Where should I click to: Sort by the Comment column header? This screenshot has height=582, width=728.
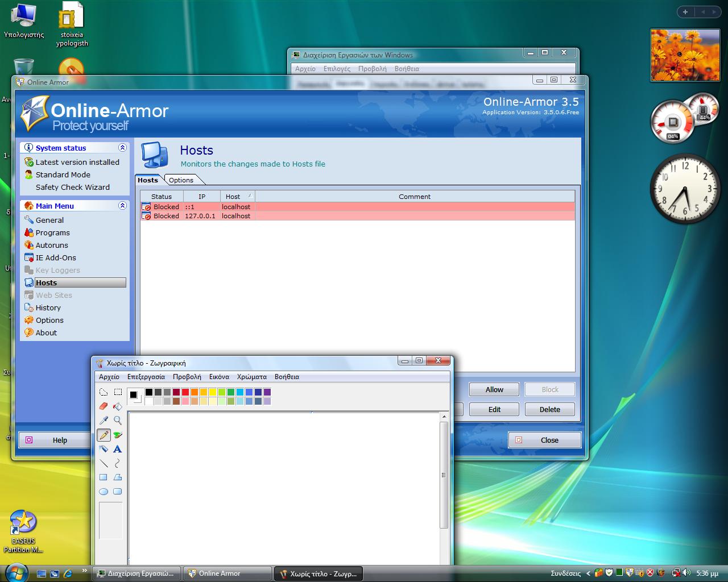415,197
